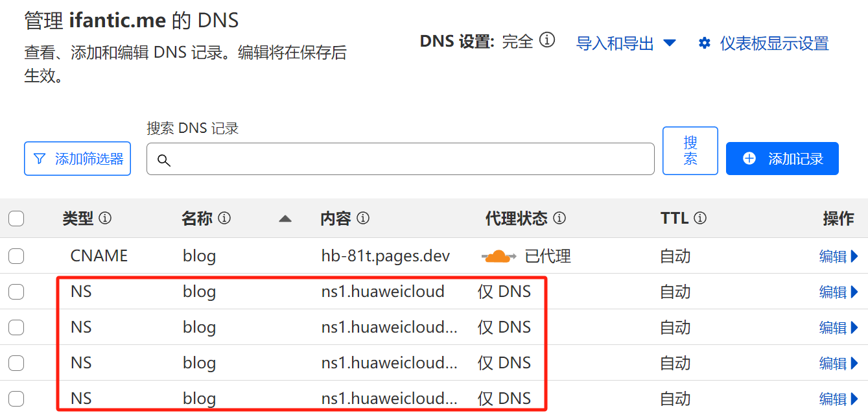This screenshot has width=868, height=415.
Task: Select the first NS blog record checkbox
Action: (x=16, y=292)
